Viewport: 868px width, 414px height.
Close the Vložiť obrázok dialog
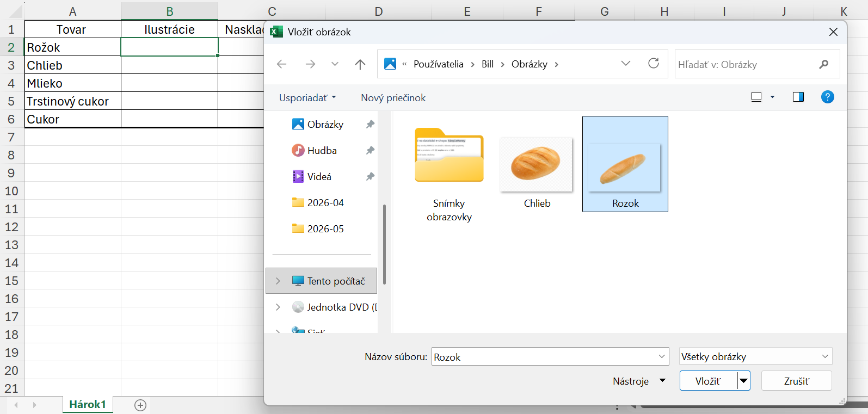833,32
